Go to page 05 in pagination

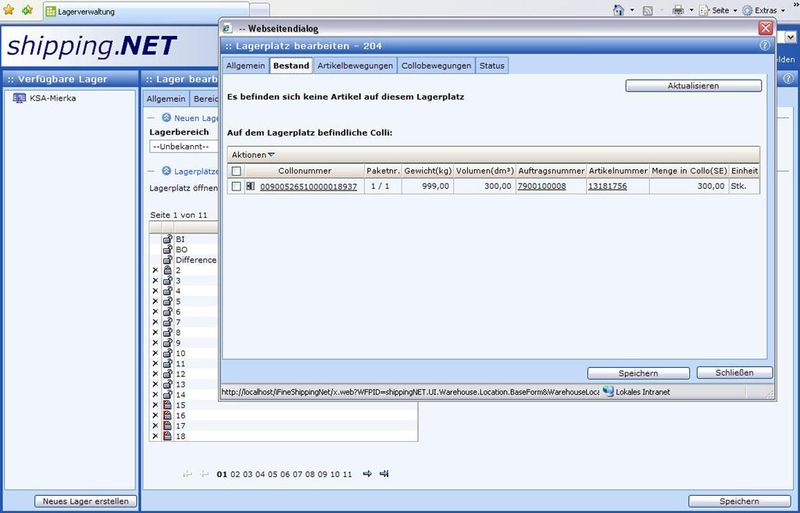pos(274,474)
